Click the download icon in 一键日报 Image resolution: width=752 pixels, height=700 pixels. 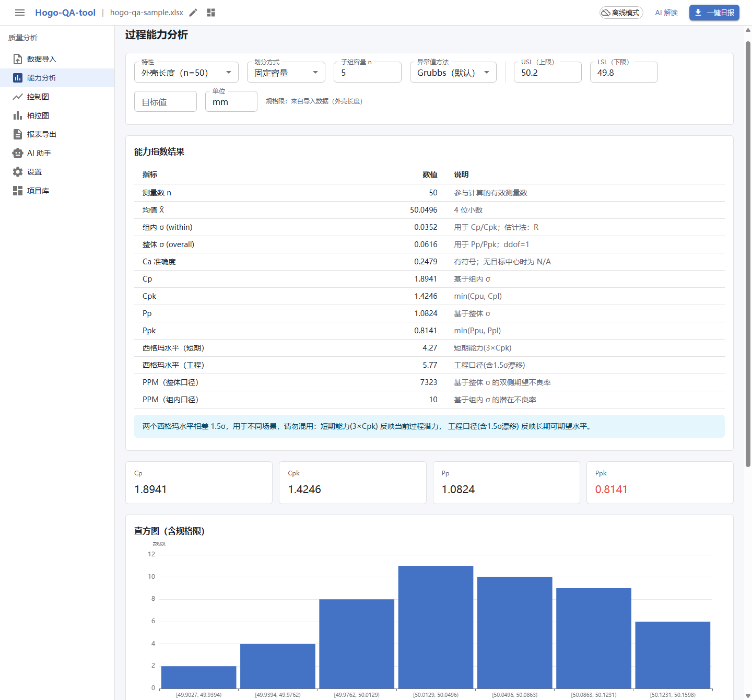coord(698,13)
